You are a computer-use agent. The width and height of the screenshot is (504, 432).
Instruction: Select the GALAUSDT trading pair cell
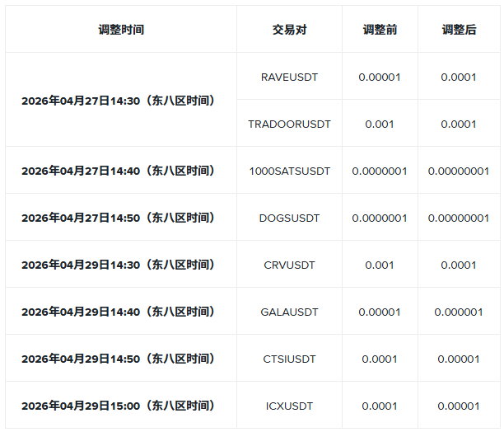pyautogui.click(x=289, y=312)
